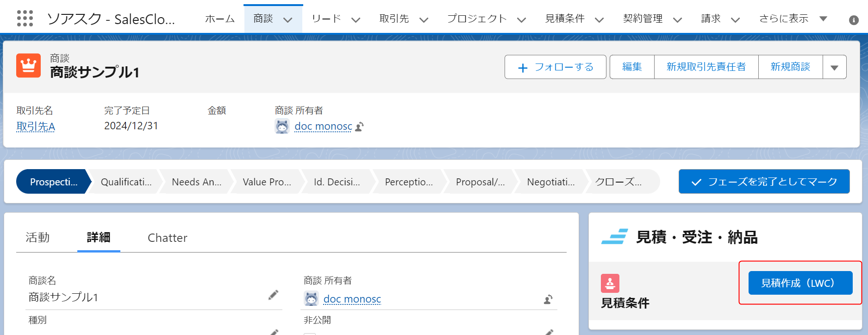Click change owner icon in header summary
This screenshot has height=335, width=868.
coord(360,126)
